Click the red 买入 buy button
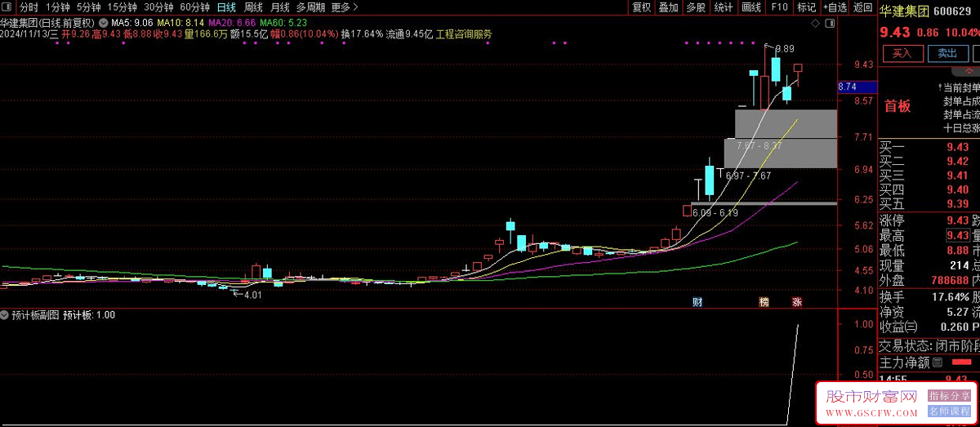980x427 pixels. (902, 54)
